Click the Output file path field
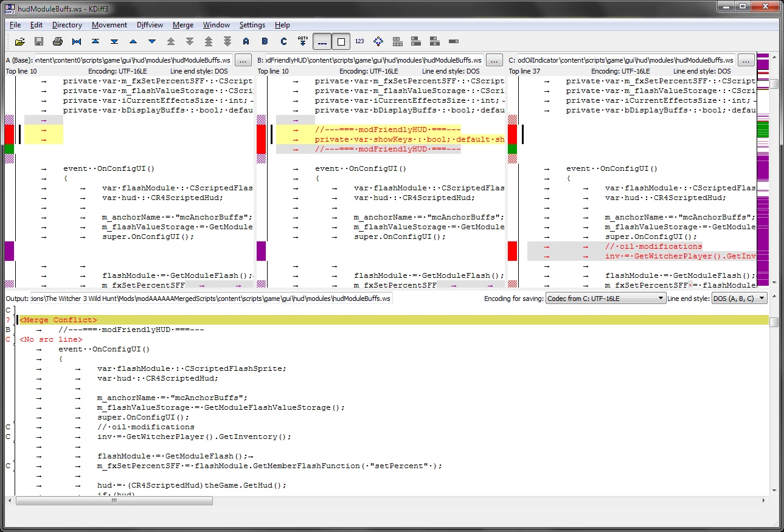Screen dimensions: 784x532 [210, 299]
